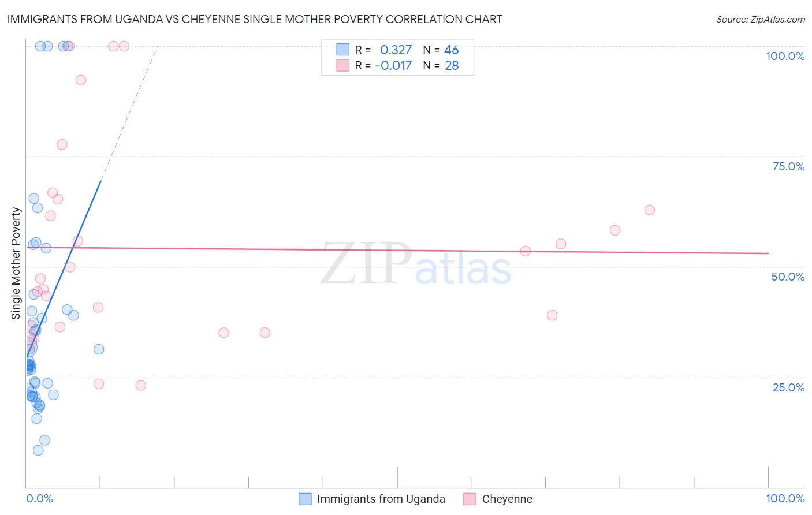Viewport: 812px width, 515px height.
Task: Click the Single Mother Poverty axis label
Action: coord(16,263)
